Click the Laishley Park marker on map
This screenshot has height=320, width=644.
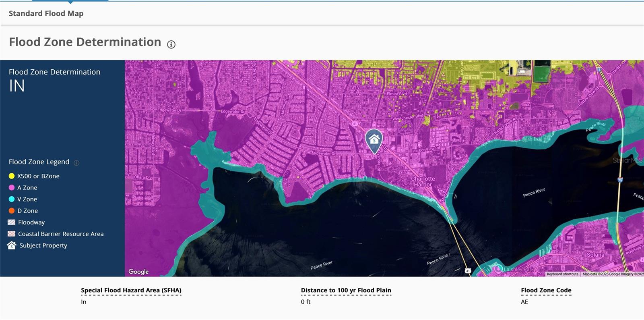[498, 269]
